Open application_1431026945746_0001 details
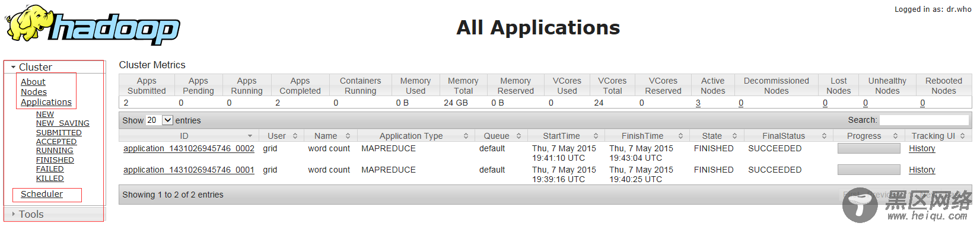This screenshot has width=980, height=226. click(x=189, y=170)
